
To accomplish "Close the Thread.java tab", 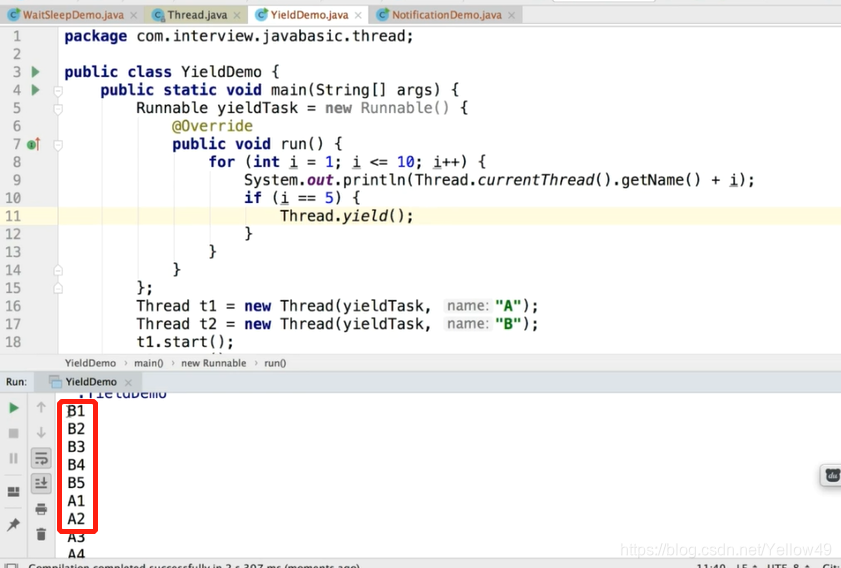I will [237, 16].
